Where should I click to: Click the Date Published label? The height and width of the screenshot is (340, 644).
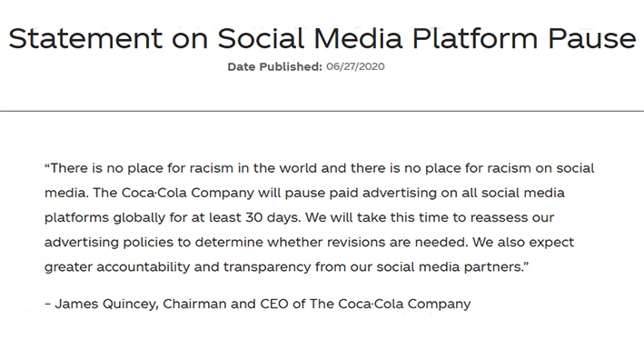tap(275, 66)
